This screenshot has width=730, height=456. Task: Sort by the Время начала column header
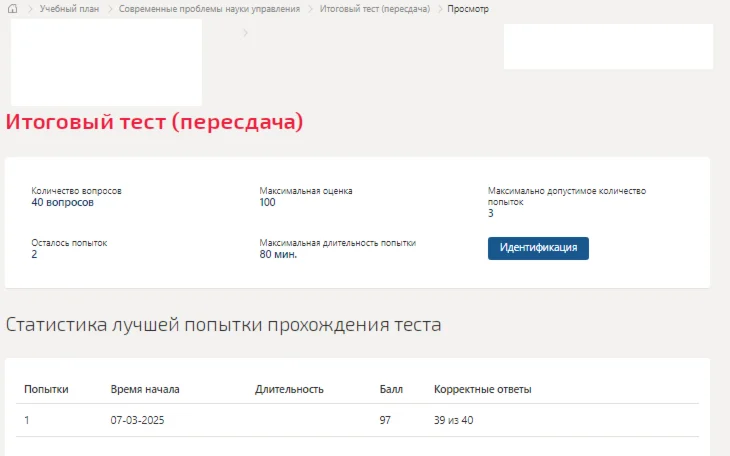145,389
